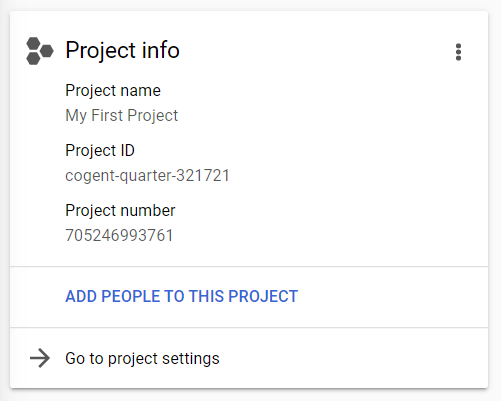Select the Project info card title
This screenshot has height=401, width=501.
click(x=122, y=50)
